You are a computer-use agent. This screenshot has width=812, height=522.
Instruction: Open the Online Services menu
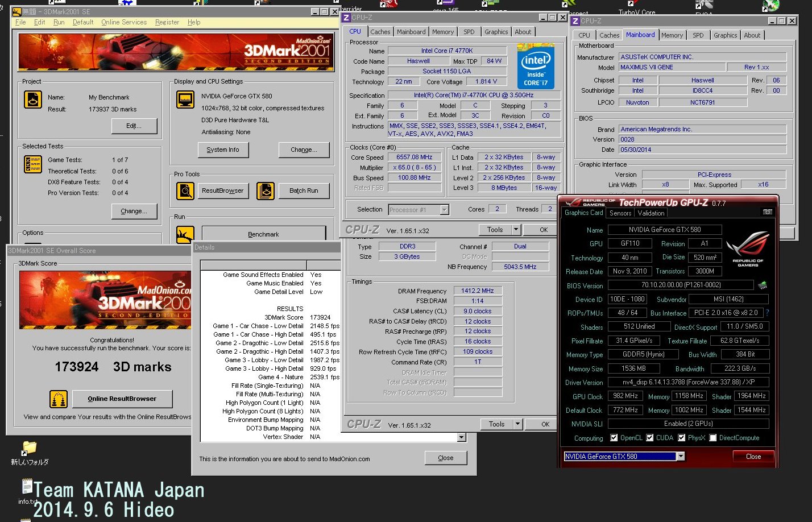click(x=124, y=22)
